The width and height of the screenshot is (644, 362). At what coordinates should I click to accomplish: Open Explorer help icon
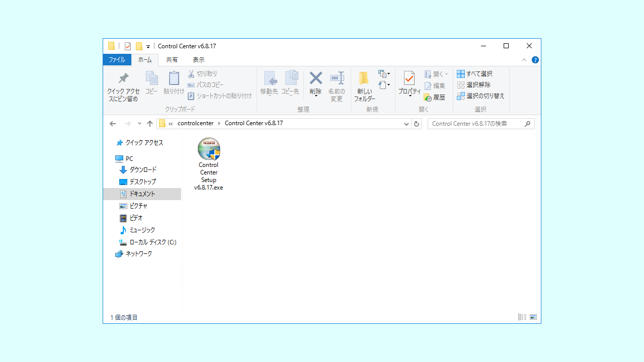point(535,60)
